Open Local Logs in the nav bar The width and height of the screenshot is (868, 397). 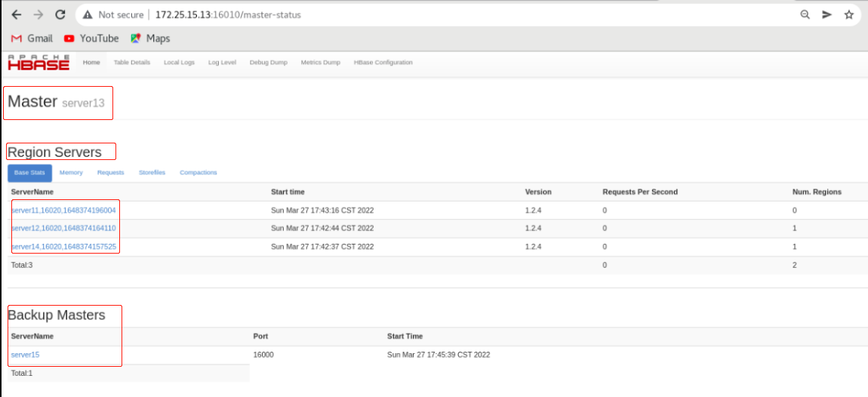[180, 63]
